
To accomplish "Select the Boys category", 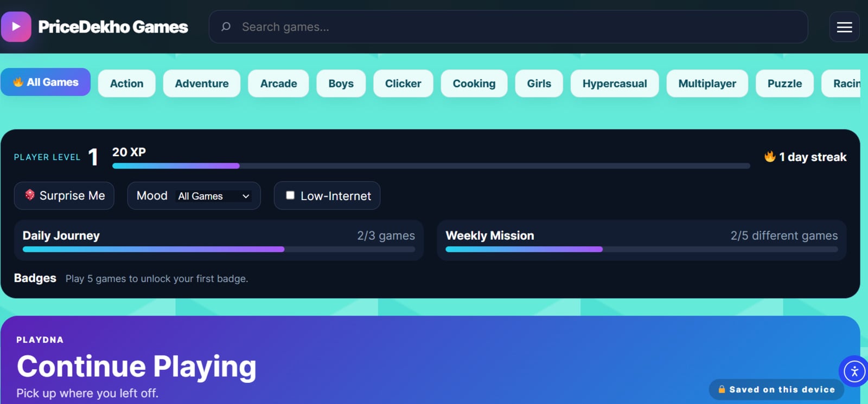I will pyautogui.click(x=341, y=84).
